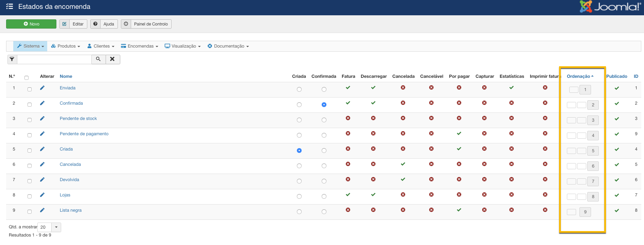Clear the search filter with X icon
644x245 pixels.
(x=112, y=59)
